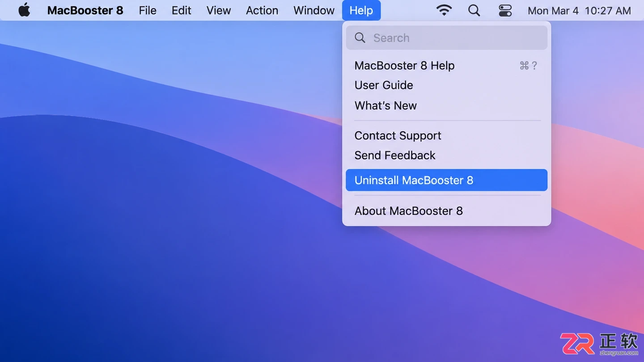Open the Window menu
The width and height of the screenshot is (644, 362).
[314, 10]
